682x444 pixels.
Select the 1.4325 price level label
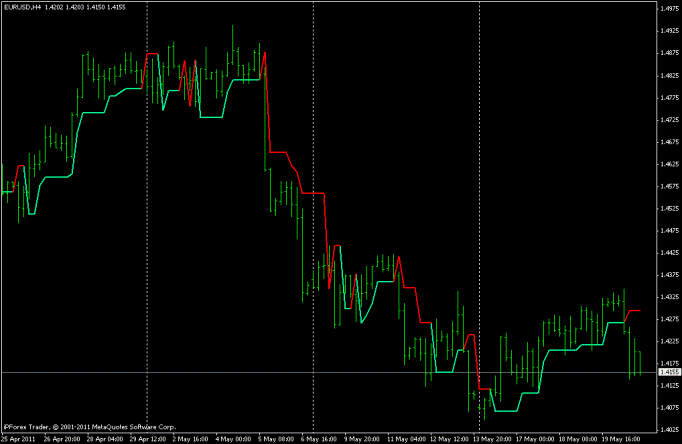[669, 297]
